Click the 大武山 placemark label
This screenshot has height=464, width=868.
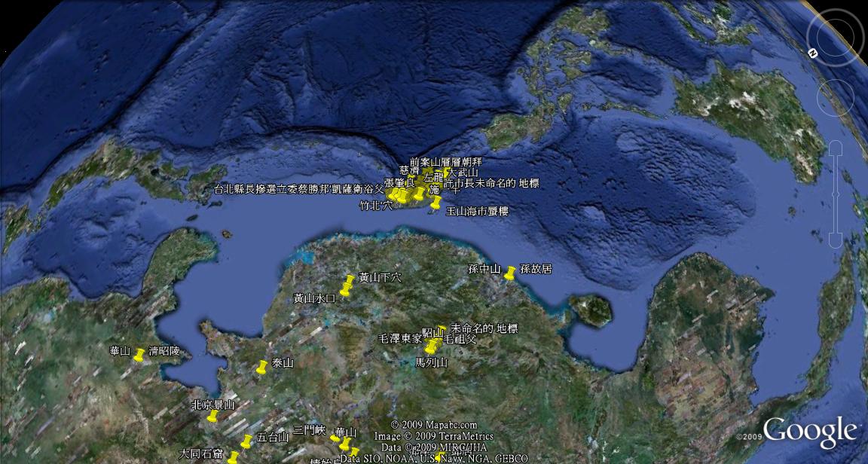463,172
